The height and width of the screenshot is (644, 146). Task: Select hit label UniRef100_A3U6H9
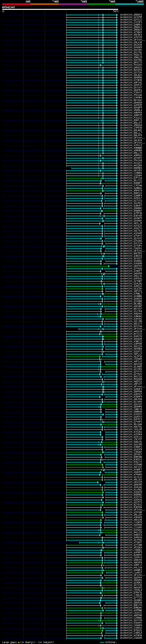click(x=131, y=263)
